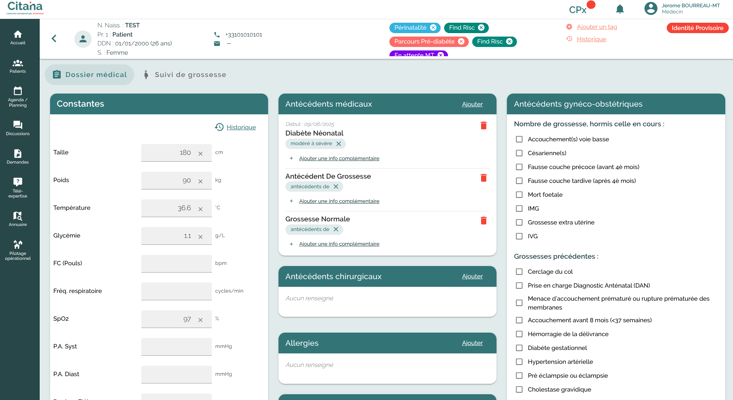Open Agenda / Planning in sidebar
Viewport: 733px width, 400px height.
tap(18, 97)
